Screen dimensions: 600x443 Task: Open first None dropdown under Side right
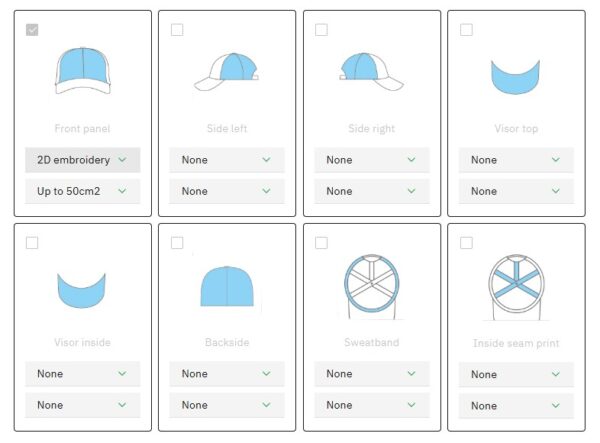click(372, 159)
